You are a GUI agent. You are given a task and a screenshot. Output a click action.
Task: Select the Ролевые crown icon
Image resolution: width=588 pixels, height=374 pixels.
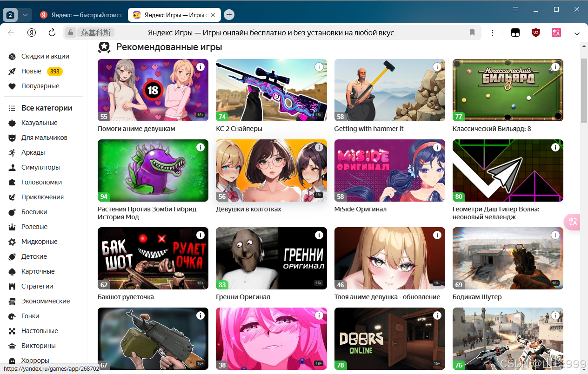click(x=13, y=227)
